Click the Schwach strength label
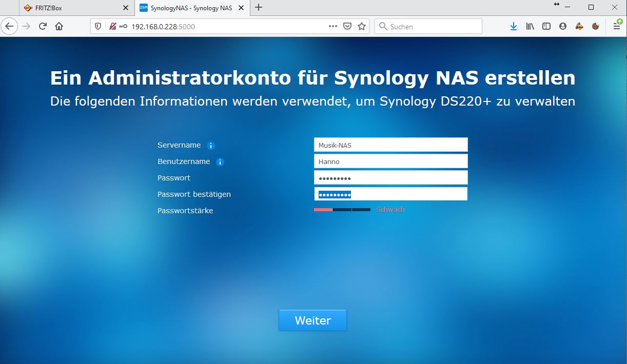 pyautogui.click(x=390, y=210)
